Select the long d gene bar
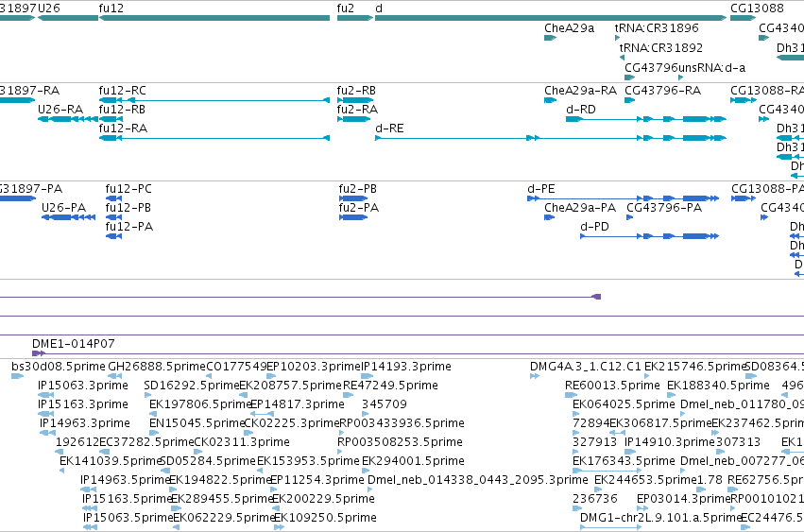804x532 pixels. 551,18
